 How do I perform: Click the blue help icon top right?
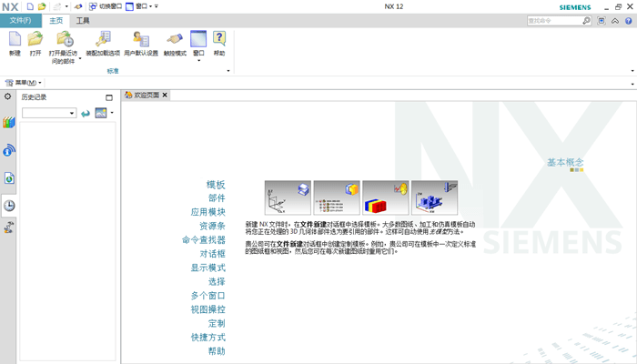pos(629,21)
